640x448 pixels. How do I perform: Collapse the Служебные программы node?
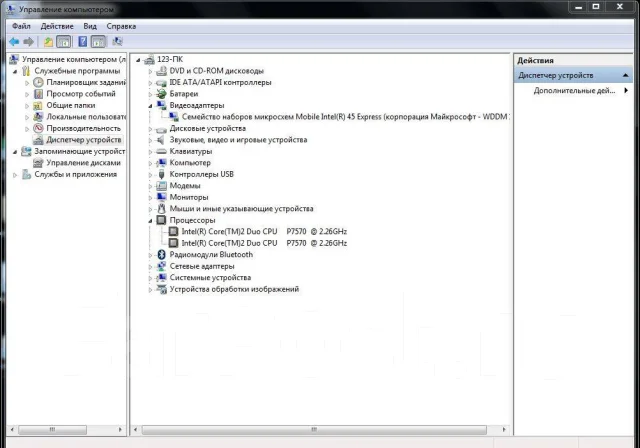pyautogui.click(x=15, y=71)
